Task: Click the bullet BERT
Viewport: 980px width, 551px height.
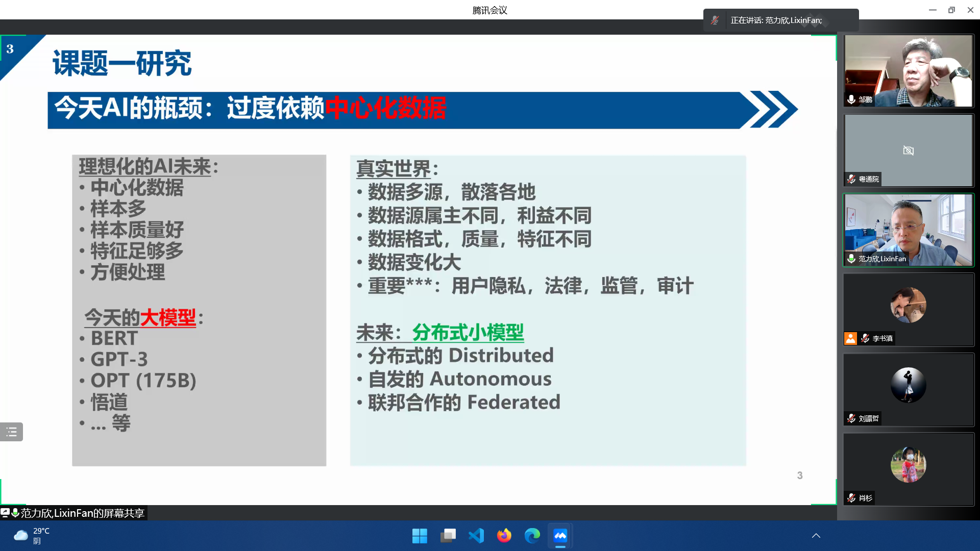Action: (x=114, y=338)
